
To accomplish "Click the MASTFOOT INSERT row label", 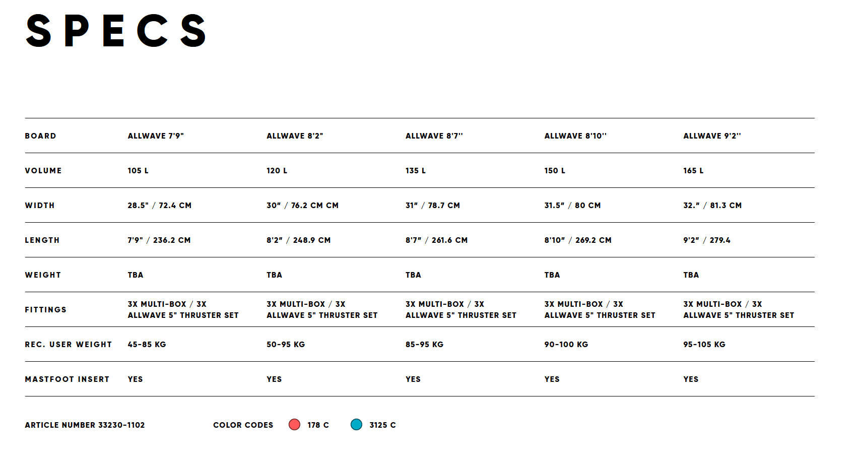I will [x=67, y=379].
